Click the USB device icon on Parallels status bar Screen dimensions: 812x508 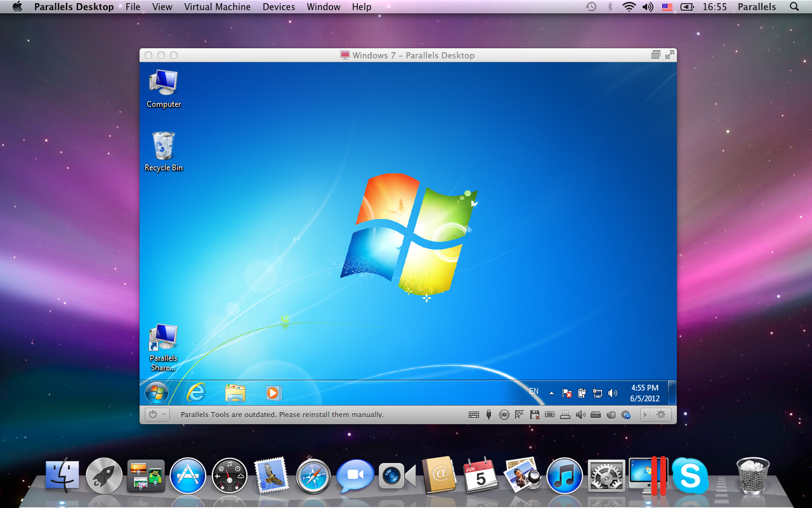[489, 415]
